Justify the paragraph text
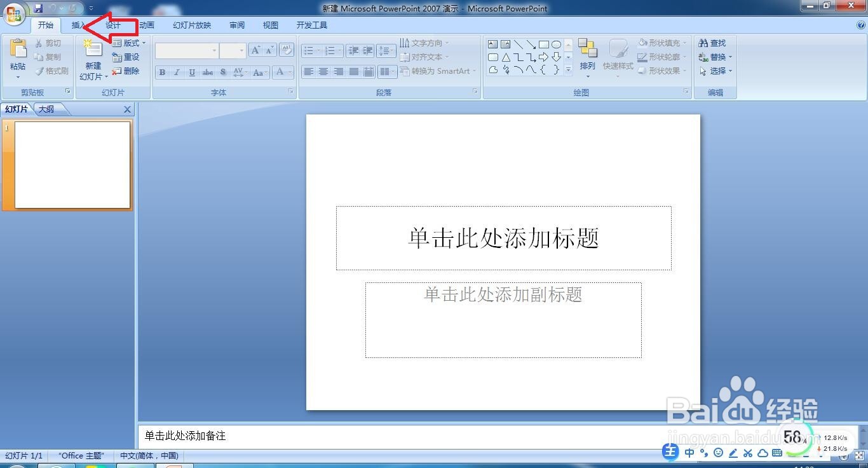868x468 pixels. click(x=354, y=72)
